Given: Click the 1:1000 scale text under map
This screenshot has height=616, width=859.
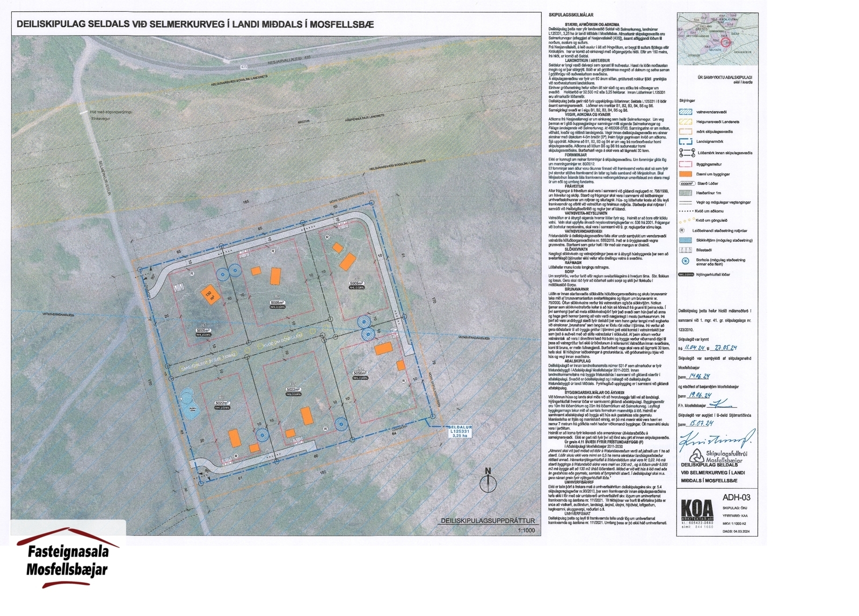Looking at the screenshot, I should click(527, 531).
